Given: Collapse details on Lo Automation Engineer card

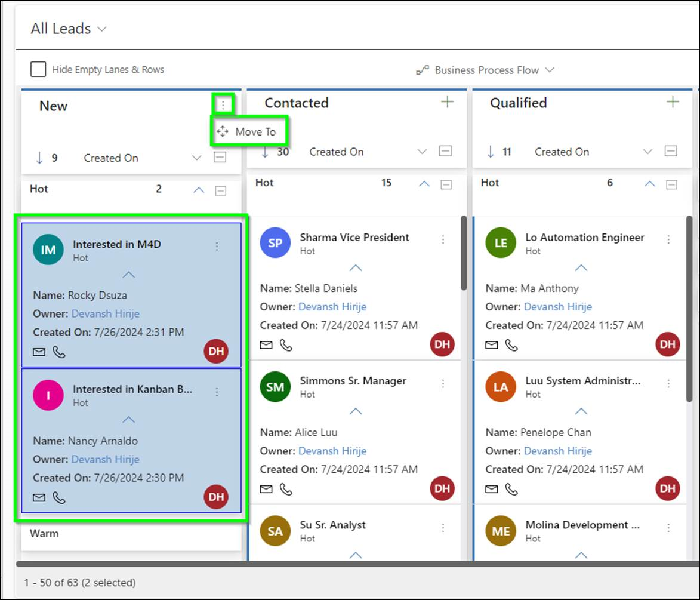Looking at the screenshot, I should 581,268.
